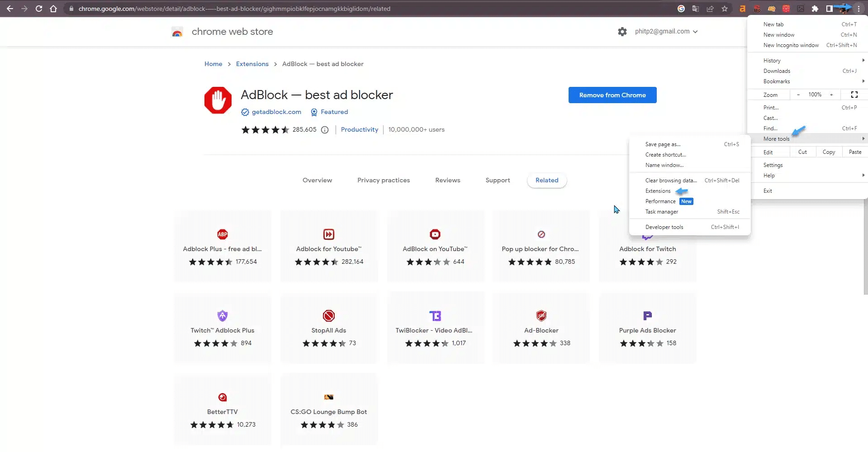Viewport: 868px width, 452px height.
Task: Decrease zoom with the minus button
Action: (x=798, y=95)
